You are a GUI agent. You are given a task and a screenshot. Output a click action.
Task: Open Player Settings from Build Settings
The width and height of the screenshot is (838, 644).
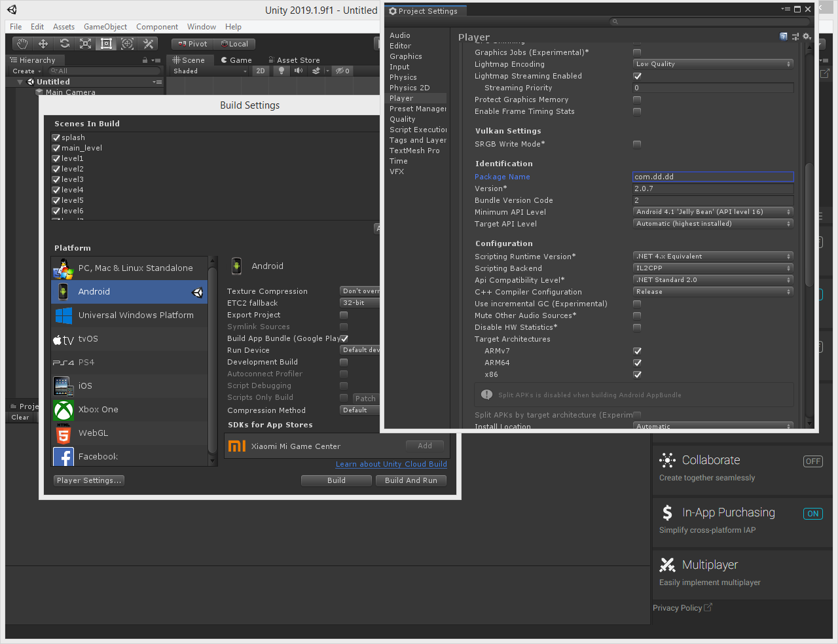tap(89, 480)
